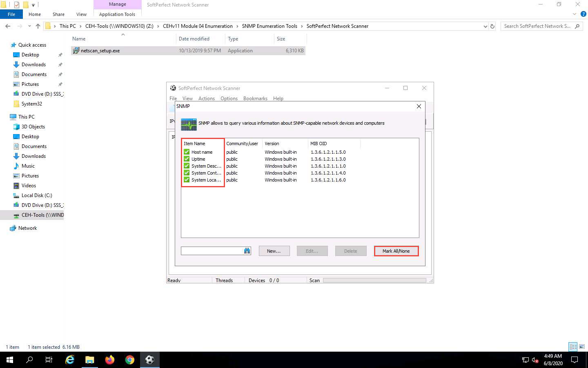Click the New... button in SNMP dialog
The image size is (588, 368).
[274, 251]
